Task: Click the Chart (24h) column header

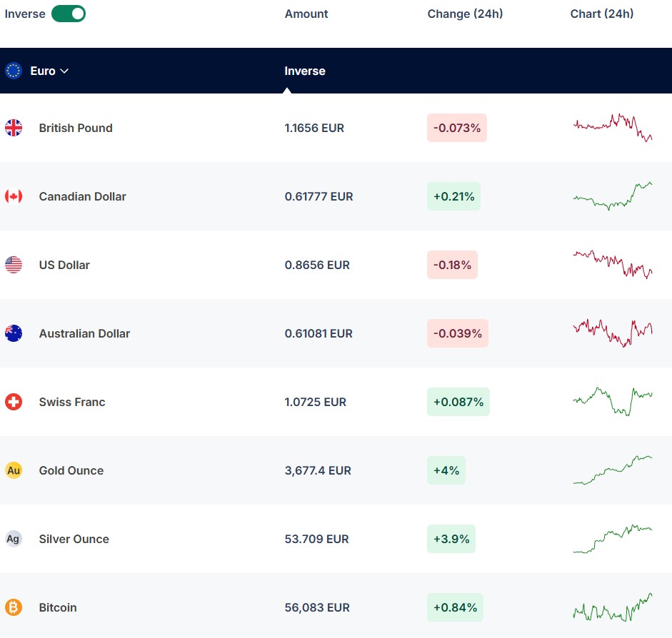Action: point(602,14)
